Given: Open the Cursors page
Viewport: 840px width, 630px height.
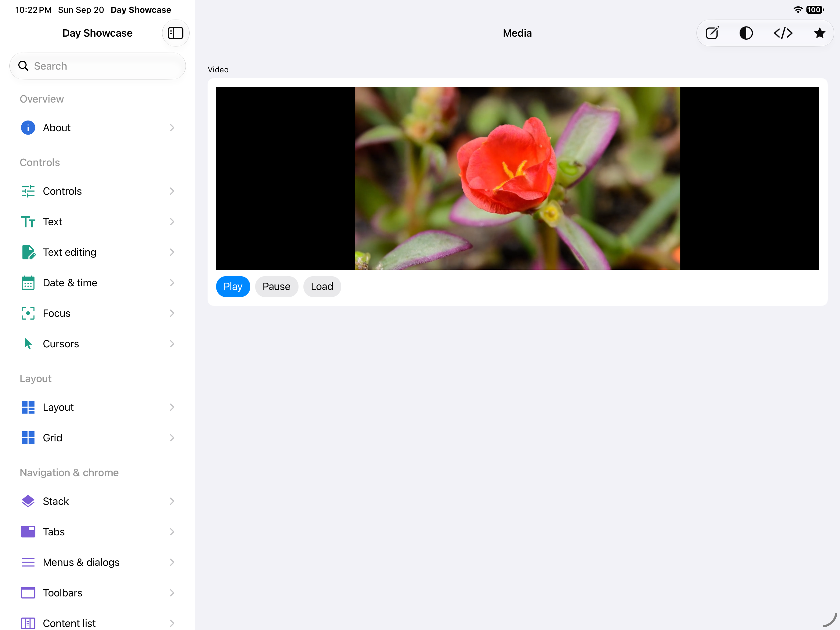Looking at the screenshot, I should pos(98,344).
